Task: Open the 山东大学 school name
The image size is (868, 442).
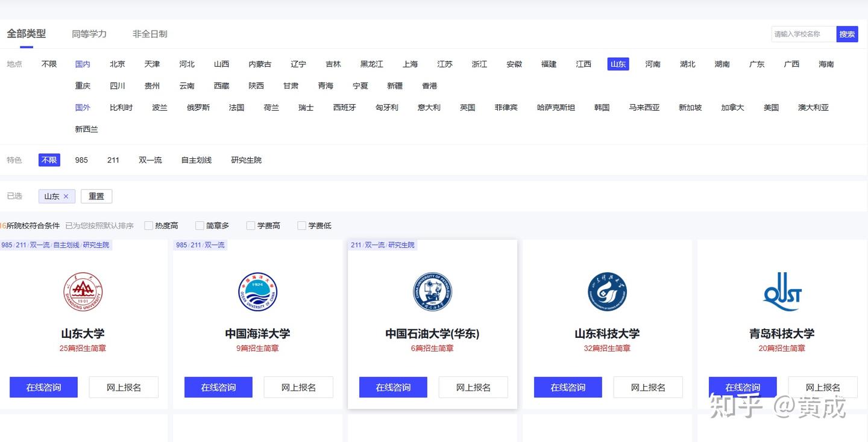Action: [x=83, y=334]
